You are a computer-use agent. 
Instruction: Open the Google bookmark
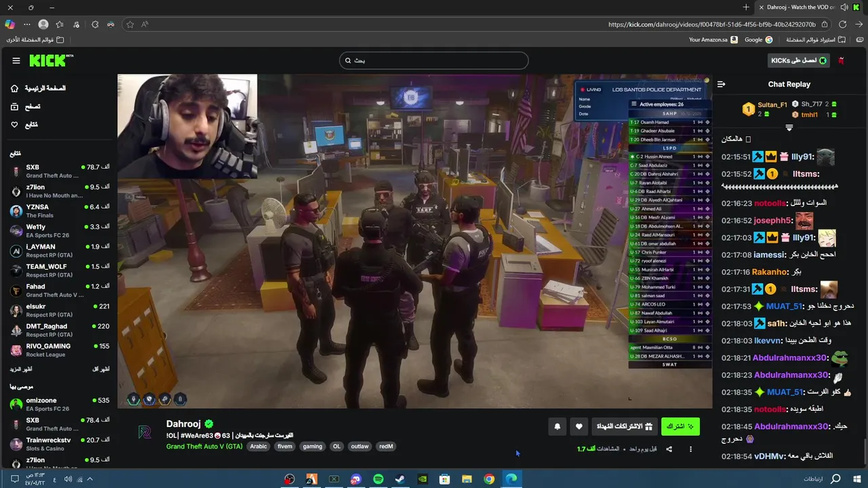[x=758, y=40]
